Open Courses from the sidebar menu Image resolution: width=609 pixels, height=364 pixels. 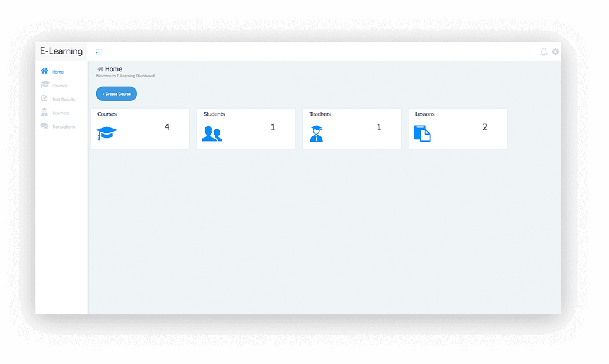[60, 86]
